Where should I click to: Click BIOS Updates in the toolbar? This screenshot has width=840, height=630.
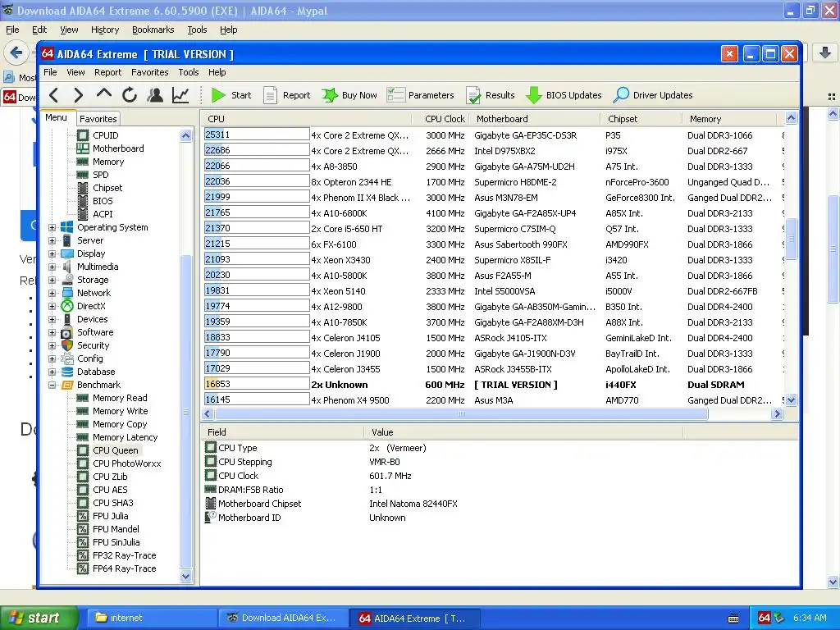(564, 95)
